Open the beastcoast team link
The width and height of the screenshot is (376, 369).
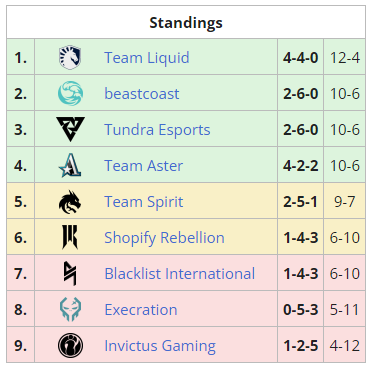[x=142, y=94]
